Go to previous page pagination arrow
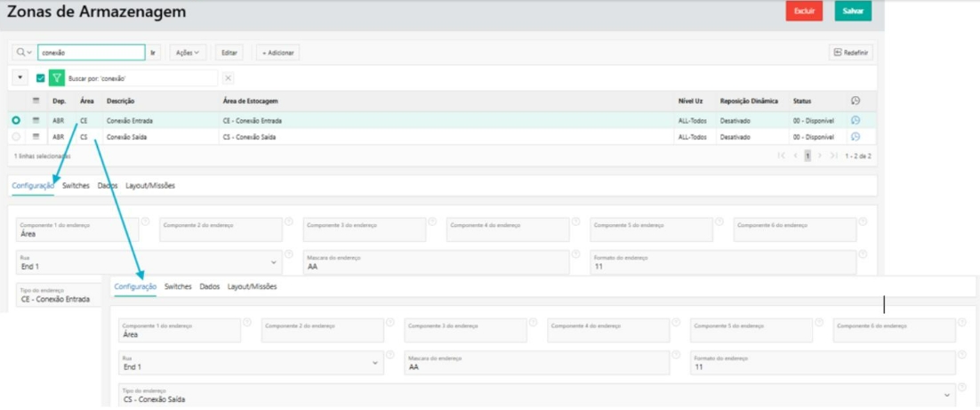 pos(796,155)
